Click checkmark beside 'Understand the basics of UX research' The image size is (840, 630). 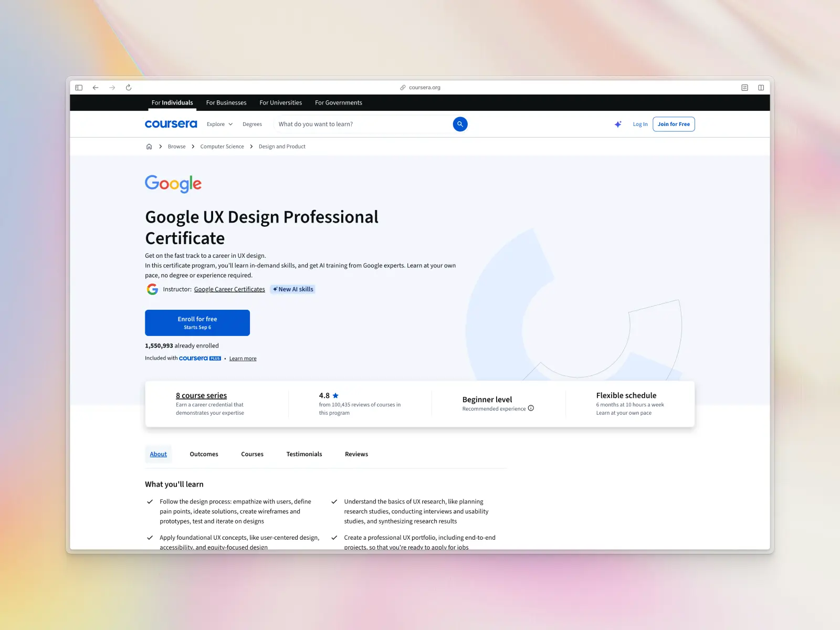point(334,502)
